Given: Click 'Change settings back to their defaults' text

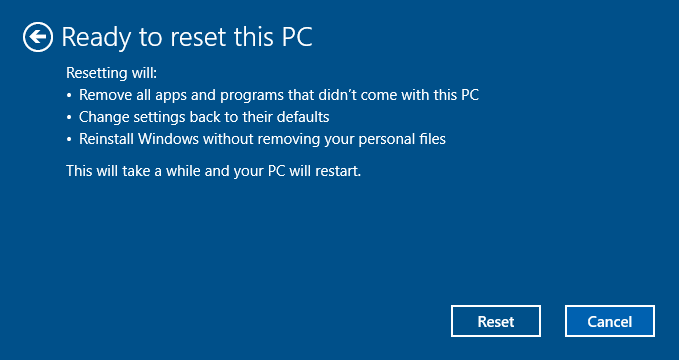Looking at the screenshot, I should tap(204, 117).
